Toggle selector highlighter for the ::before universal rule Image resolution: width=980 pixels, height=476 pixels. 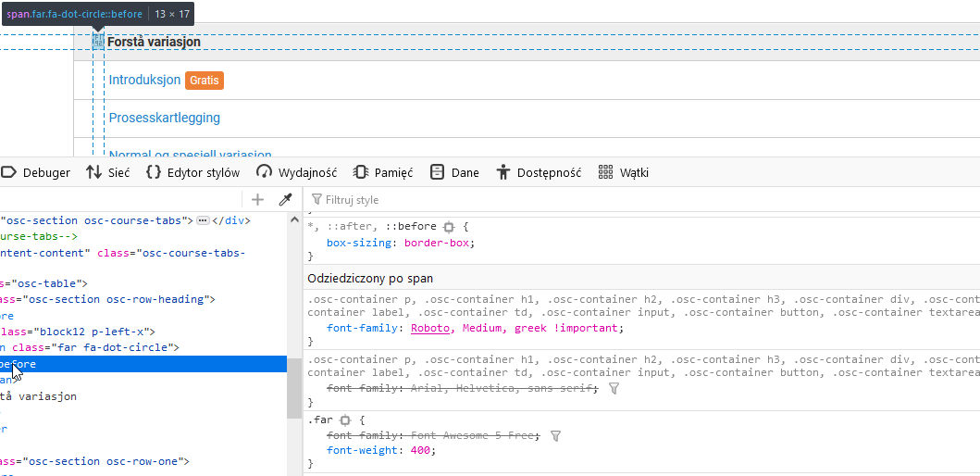pyautogui.click(x=449, y=226)
